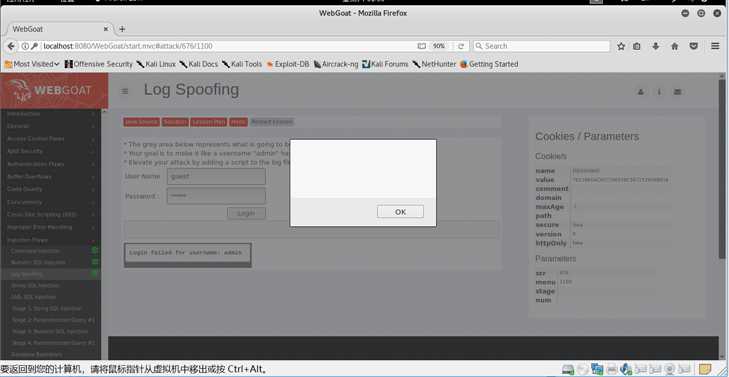Collapse the Injection Flaws category
The image size is (729, 377).
pyautogui.click(x=50, y=240)
